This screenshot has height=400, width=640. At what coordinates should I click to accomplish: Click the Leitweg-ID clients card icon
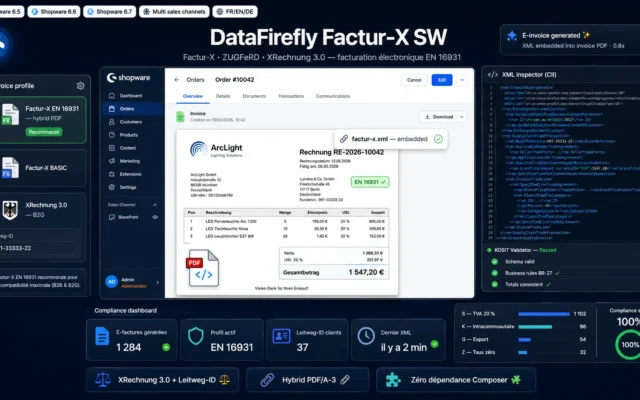tap(281, 336)
